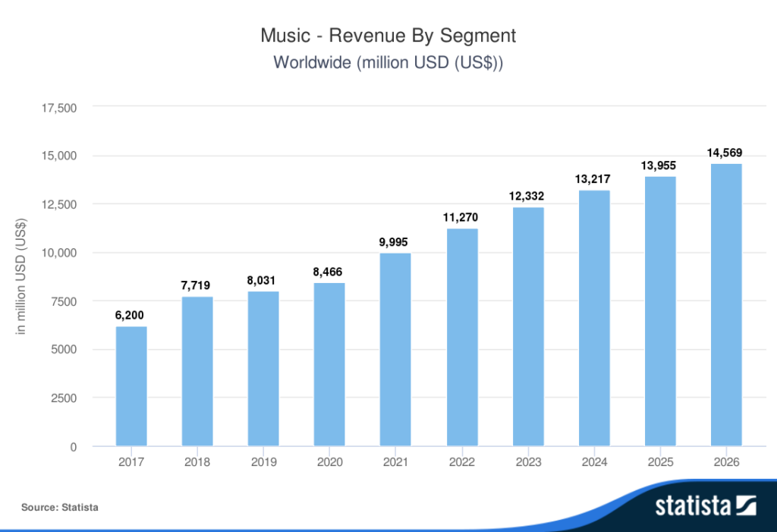Click the Source: Statista text
777x532 pixels.
59,507
